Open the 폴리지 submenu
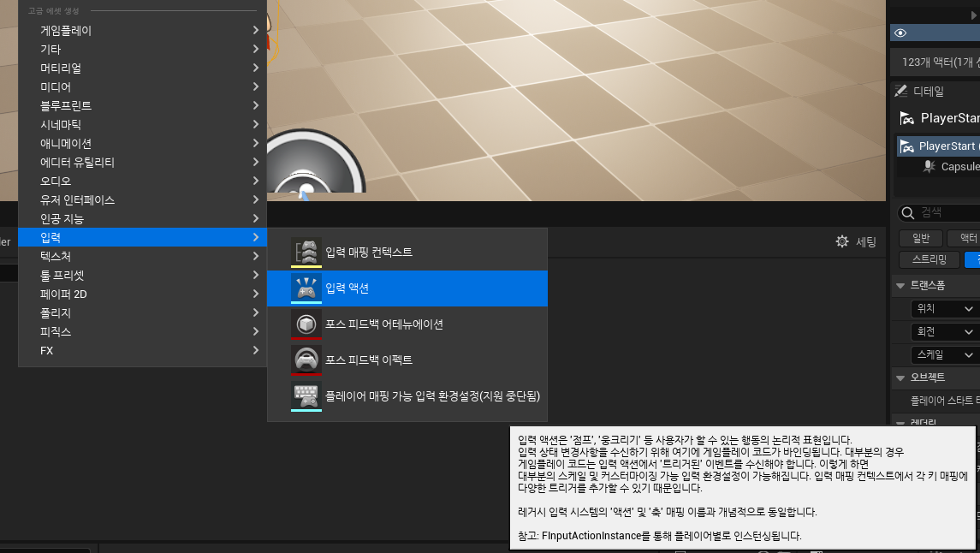Viewport: 980px width, 553px height. [142, 312]
